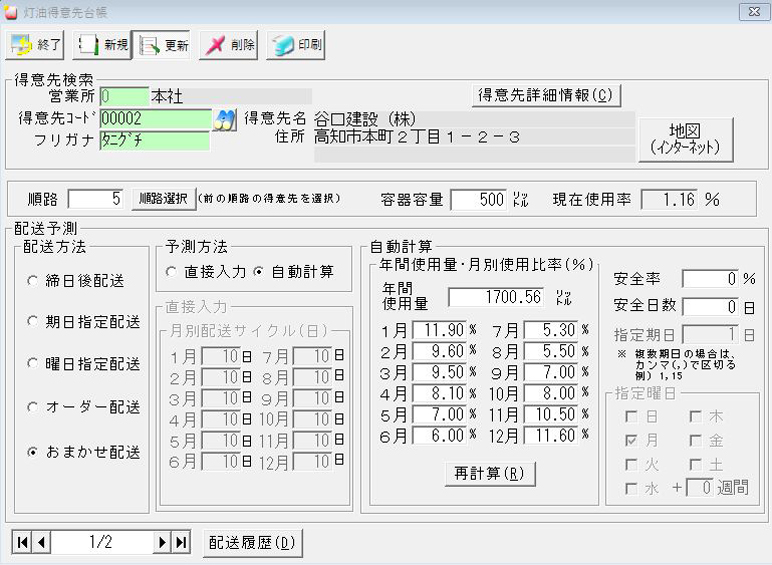The width and height of the screenshot is (772, 565).
Task: Click the 終了 (Exit) toolbar icon
Action: pos(36,45)
